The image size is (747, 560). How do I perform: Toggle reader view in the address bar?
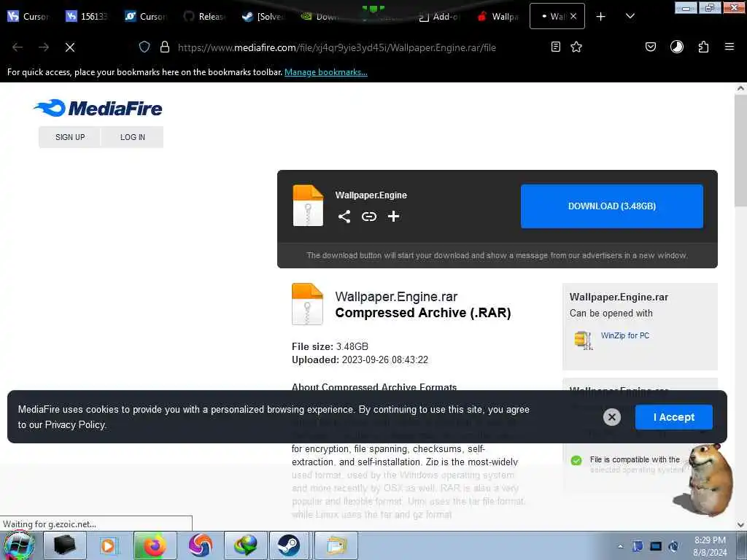[x=555, y=47]
